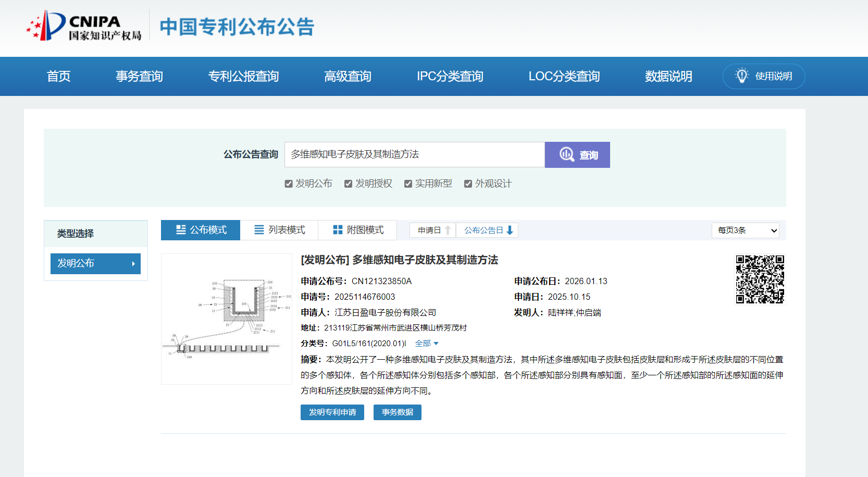The width and height of the screenshot is (868, 477).
Task: Go to 事务查询 in navigation bar
Action: 139,76
